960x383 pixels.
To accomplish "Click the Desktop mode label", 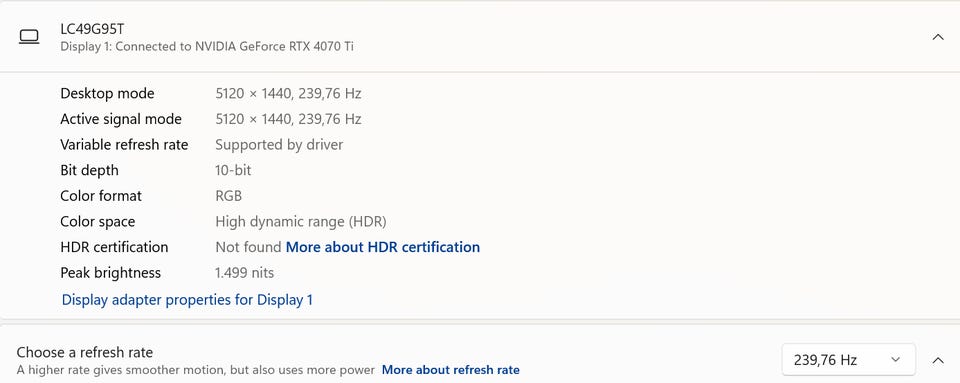I will click(107, 94).
